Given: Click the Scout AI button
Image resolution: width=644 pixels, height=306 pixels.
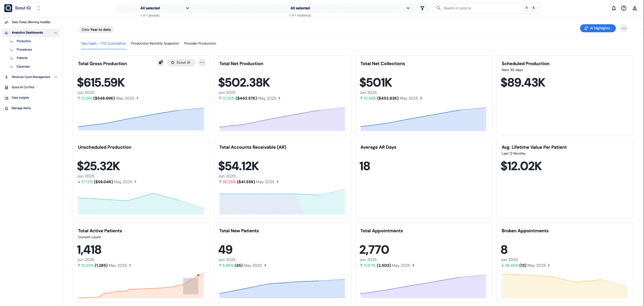Looking at the screenshot, I should click(181, 63).
